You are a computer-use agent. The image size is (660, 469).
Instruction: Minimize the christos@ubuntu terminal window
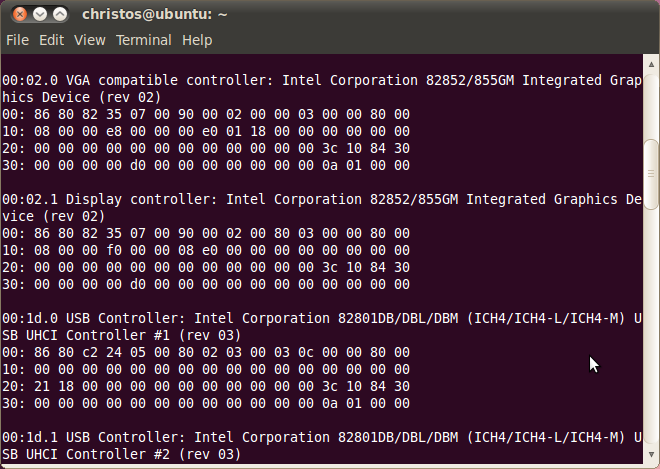coord(40,14)
